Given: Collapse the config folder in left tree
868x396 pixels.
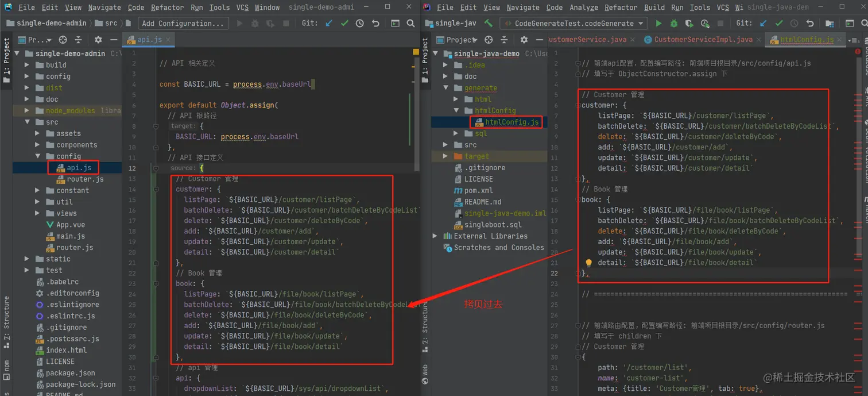Looking at the screenshot, I should click(37, 156).
